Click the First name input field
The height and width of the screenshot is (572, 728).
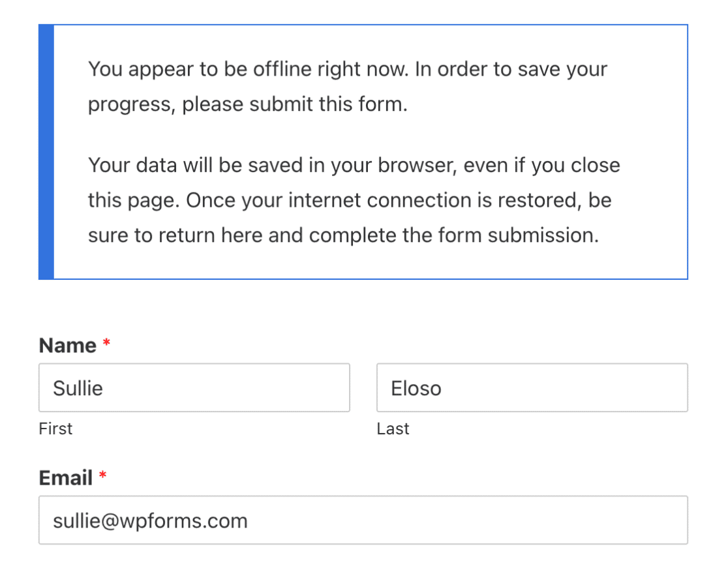pos(194,387)
